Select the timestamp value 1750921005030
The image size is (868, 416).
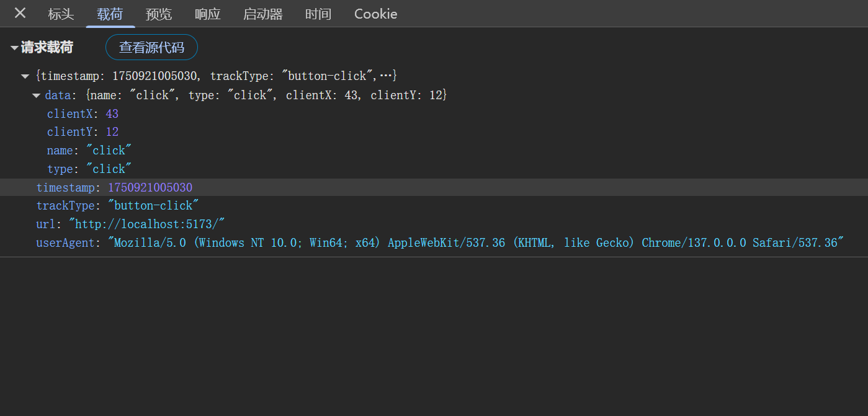pyautogui.click(x=150, y=188)
